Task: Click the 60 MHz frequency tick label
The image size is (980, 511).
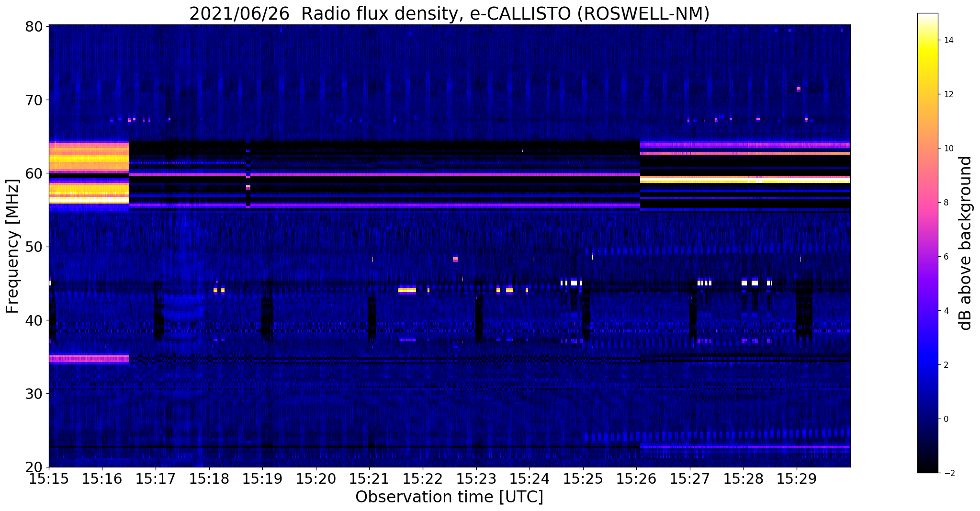Action: [34, 173]
